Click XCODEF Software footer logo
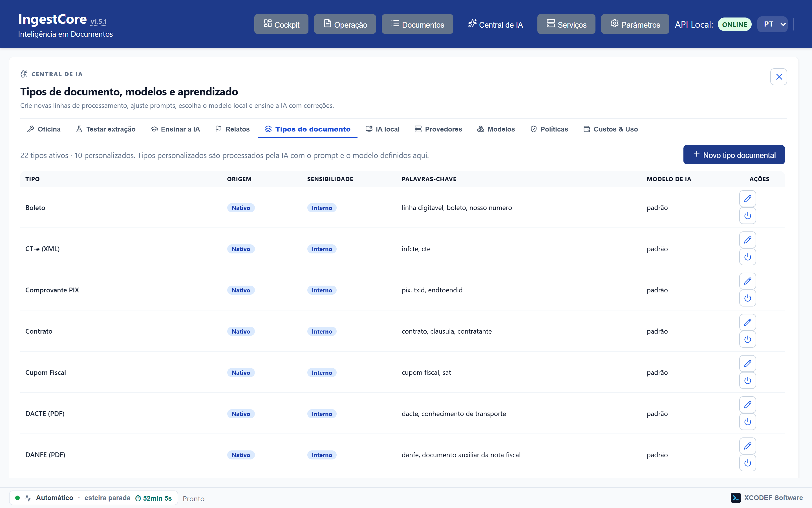This screenshot has width=812, height=508. click(x=767, y=498)
